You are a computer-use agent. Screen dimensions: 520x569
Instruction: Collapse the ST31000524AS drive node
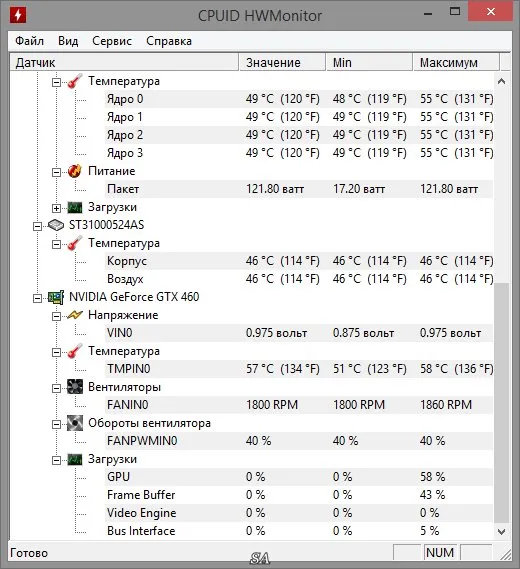click(37, 226)
